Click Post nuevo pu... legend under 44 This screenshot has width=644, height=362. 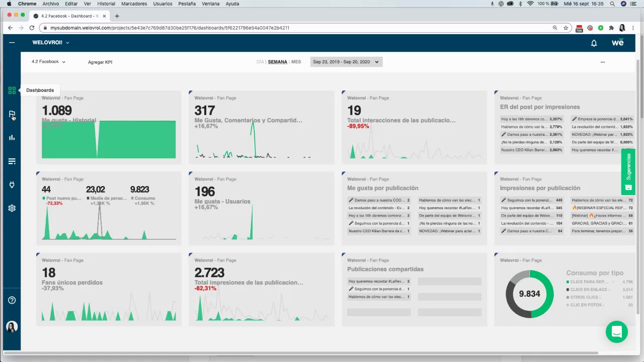(x=61, y=198)
